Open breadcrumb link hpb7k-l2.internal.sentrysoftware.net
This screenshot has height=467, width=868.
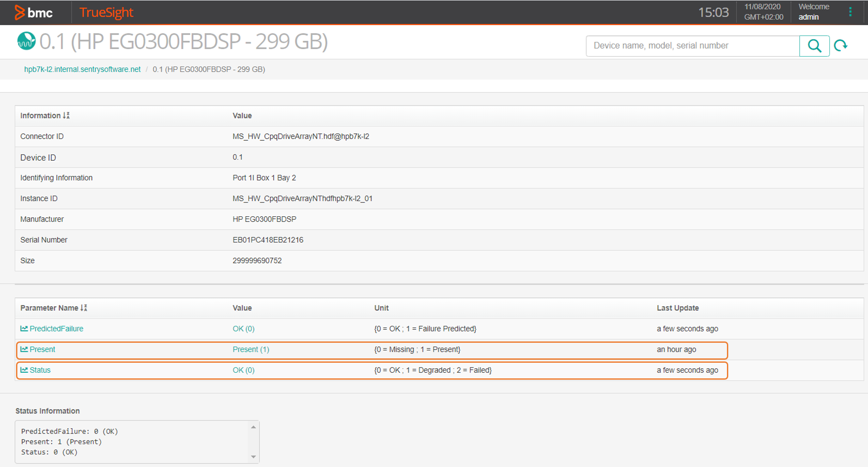coord(82,69)
